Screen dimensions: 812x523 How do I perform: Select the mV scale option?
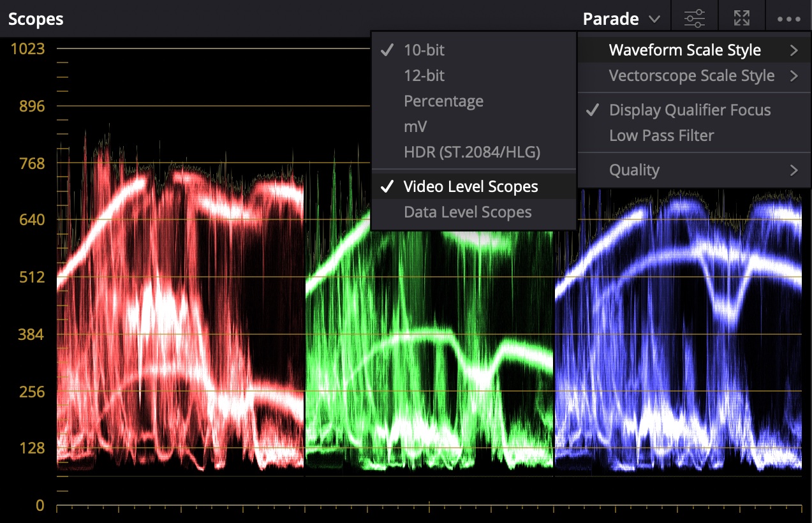415,126
